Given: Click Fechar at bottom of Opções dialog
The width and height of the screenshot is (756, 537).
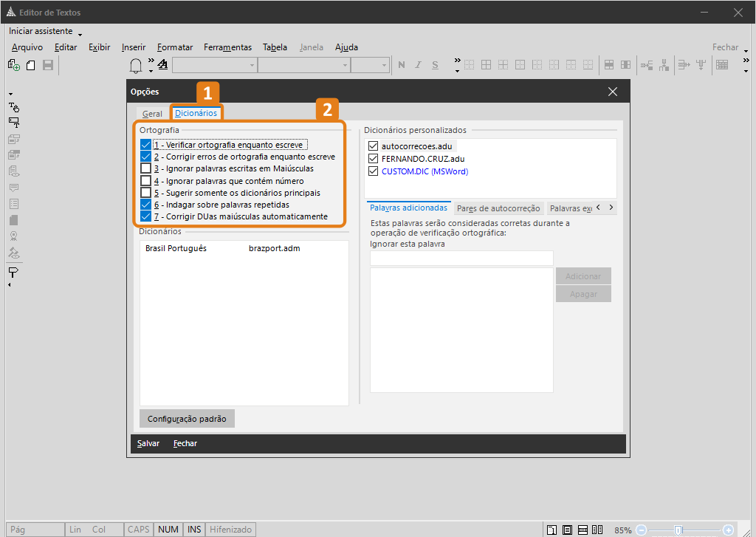Looking at the screenshot, I should [x=185, y=443].
